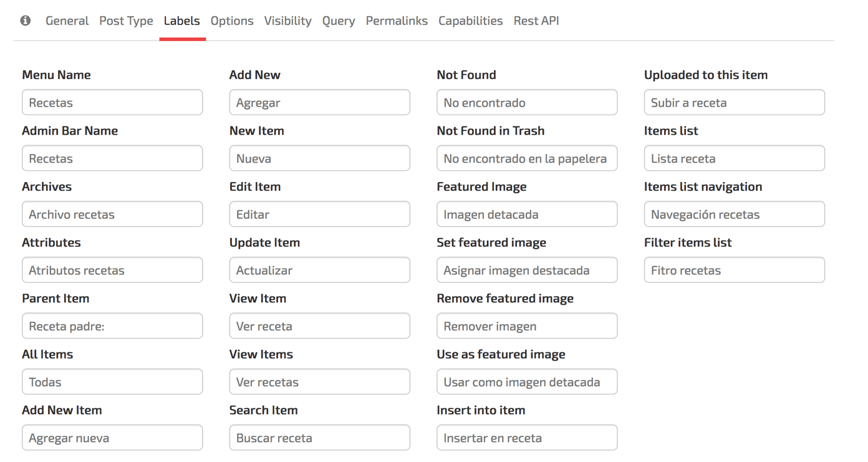Edit the Featured Image label field
Screen dimensions: 868x462
(527, 214)
